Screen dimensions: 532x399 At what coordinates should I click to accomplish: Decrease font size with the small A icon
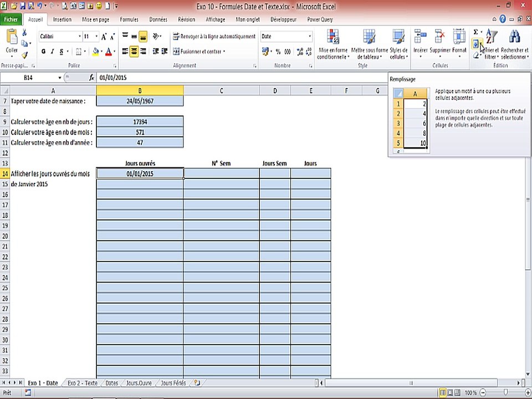(x=112, y=37)
